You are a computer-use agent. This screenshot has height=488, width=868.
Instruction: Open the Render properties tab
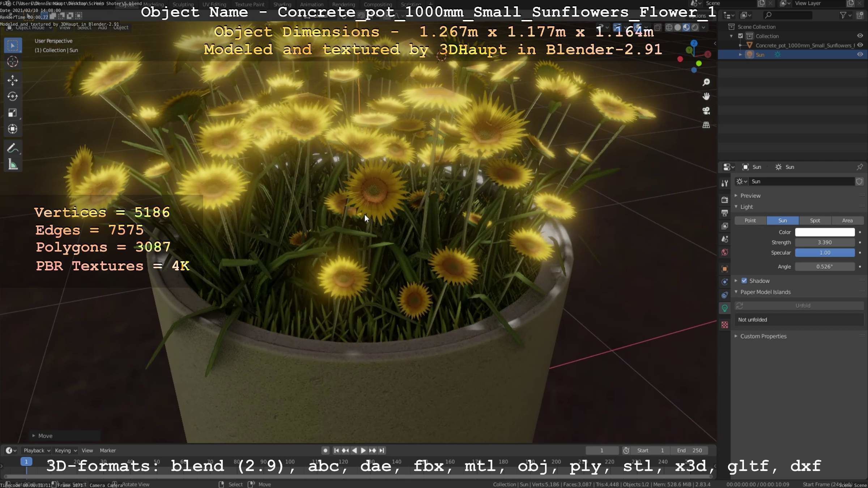point(724,200)
